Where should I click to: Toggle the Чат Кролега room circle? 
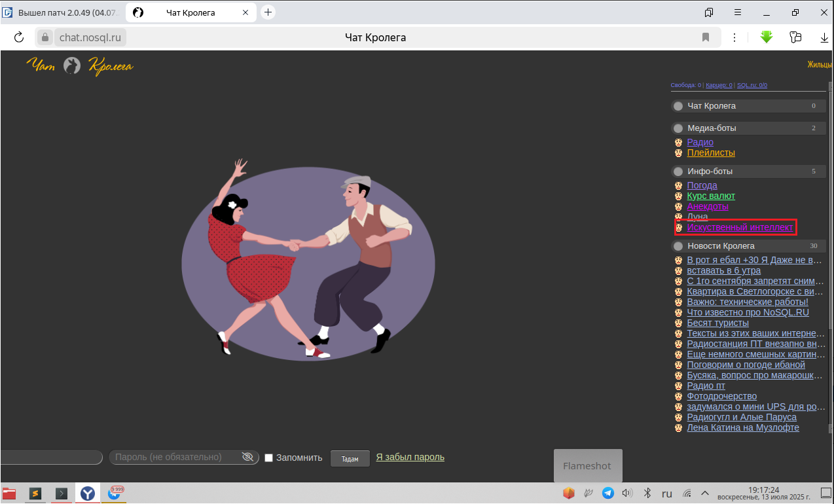click(678, 106)
